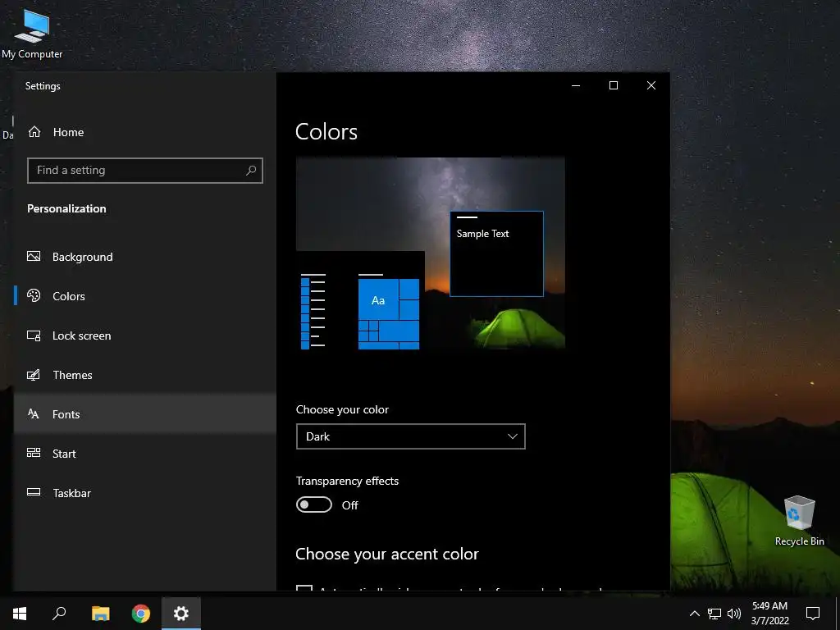This screenshot has width=840, height=630.
Task: Click the Settings gear taskbar icon
Action: (x=181, y=614)
